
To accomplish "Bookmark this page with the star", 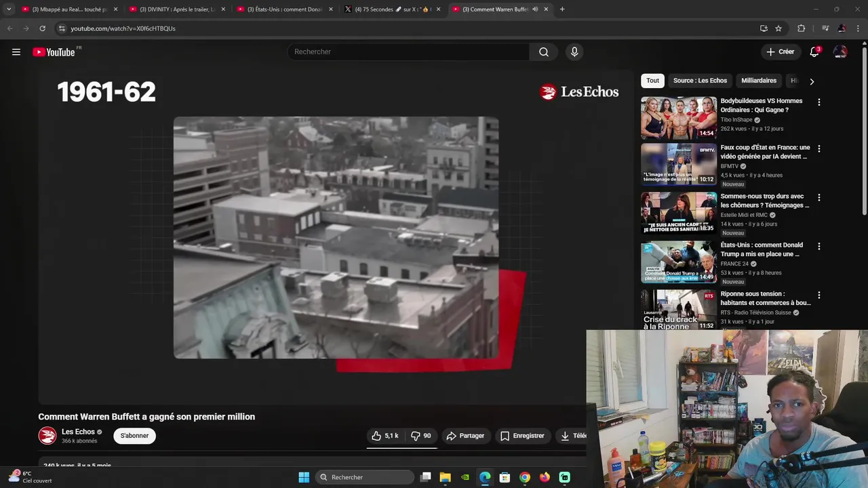I will (x=778, y=28).
